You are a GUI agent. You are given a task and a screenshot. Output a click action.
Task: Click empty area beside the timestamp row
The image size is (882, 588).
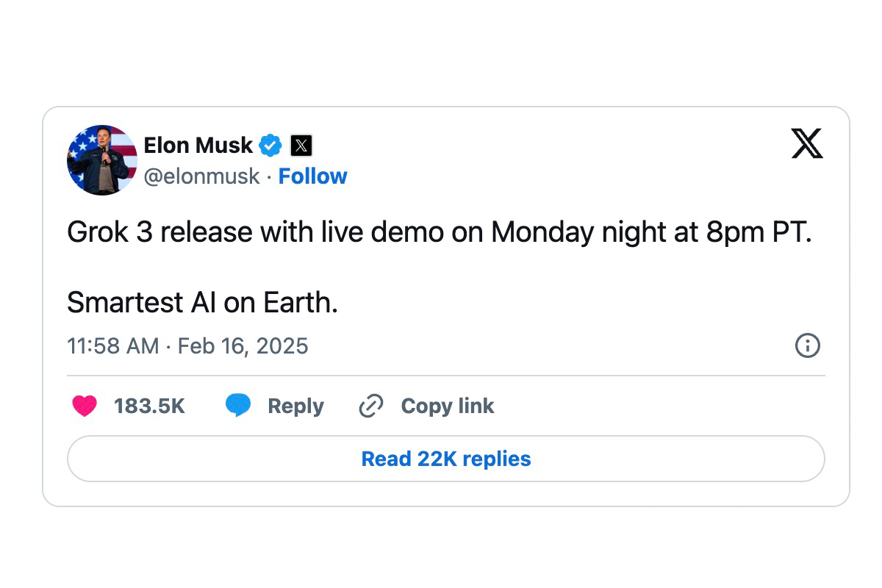pyautogui.click(x=551, y=346)
